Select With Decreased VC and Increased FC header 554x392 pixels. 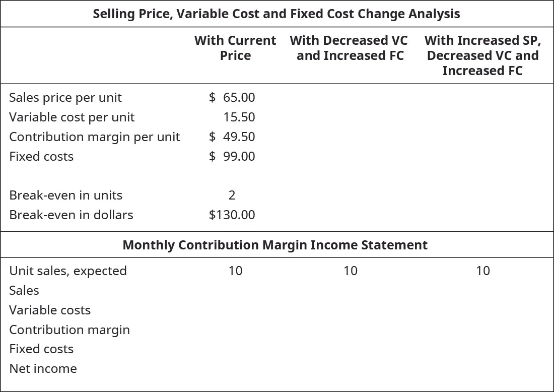pyautogui.click(x=349, y=48)
